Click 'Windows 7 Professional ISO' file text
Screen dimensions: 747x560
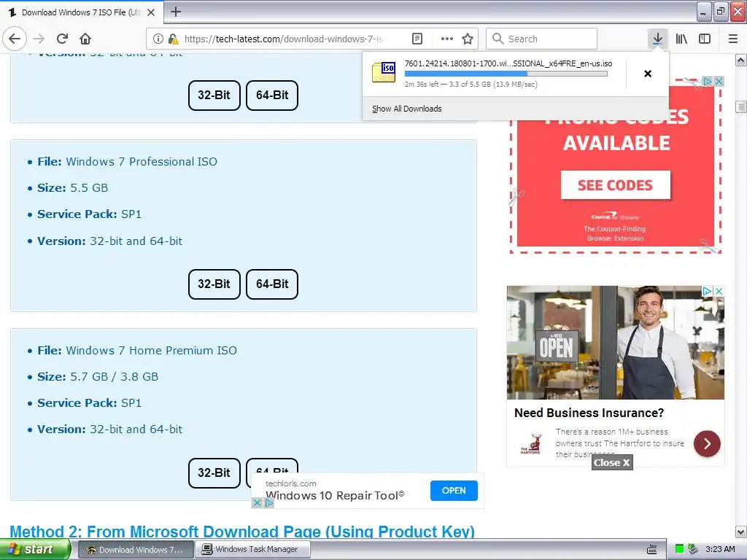click(142, 161)
